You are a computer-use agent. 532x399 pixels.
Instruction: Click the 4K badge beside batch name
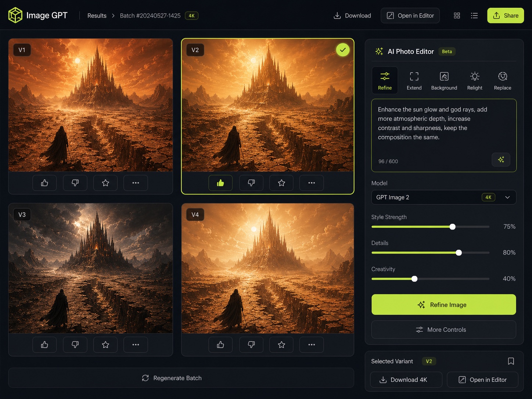click(x=191, y=15)
